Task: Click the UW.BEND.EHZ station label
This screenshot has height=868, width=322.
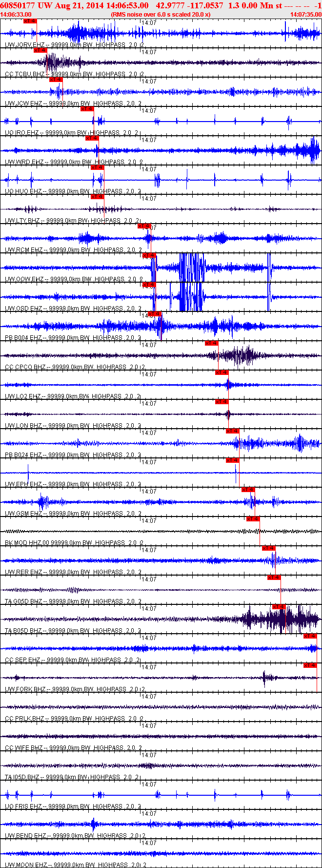Action: point(25,836)
